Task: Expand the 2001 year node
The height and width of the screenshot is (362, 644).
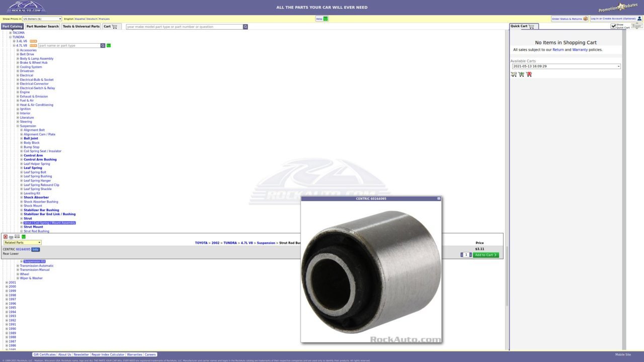Action: [7, 283]
